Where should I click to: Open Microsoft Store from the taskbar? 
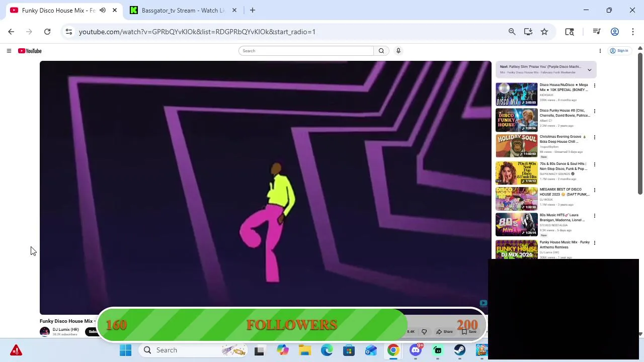click(349, 350)
